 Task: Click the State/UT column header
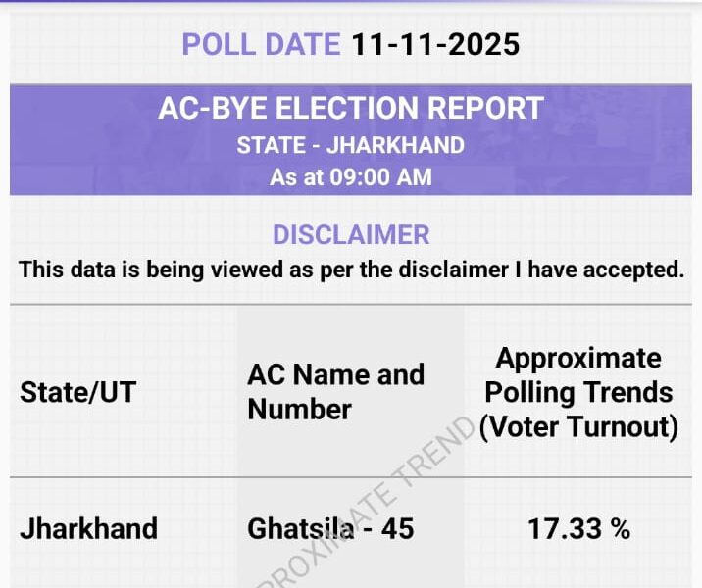click(77, 392)
